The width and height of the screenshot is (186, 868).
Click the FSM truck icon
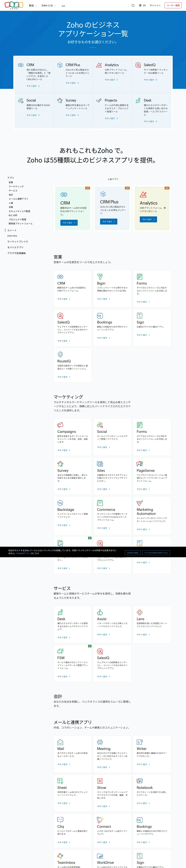pyautogui.click(x=60, y=651)
